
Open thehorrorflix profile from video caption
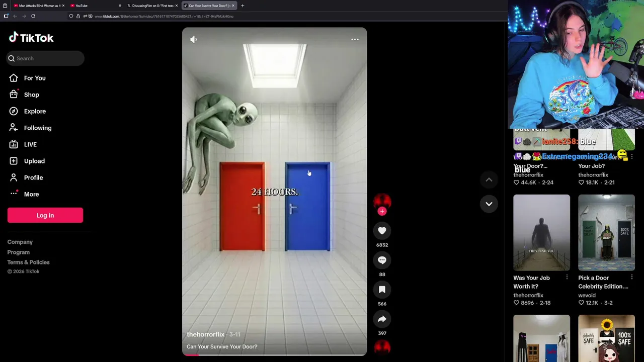tap(205, 334)
